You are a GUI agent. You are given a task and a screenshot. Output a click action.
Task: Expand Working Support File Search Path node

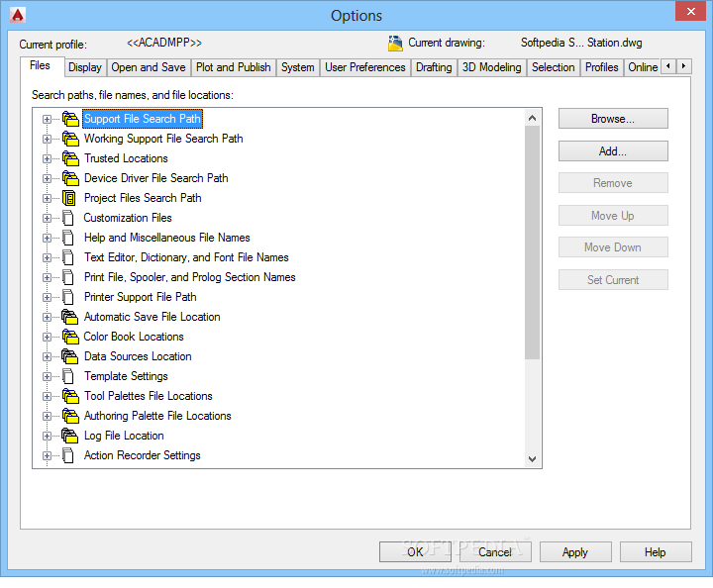pyautogui.click(x=47, y=139)
